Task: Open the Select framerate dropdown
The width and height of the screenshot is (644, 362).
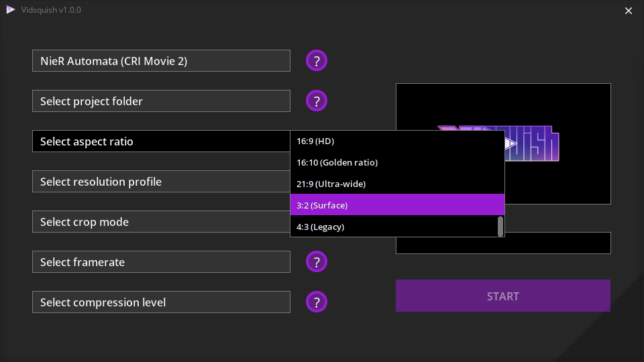Action: 161,262
